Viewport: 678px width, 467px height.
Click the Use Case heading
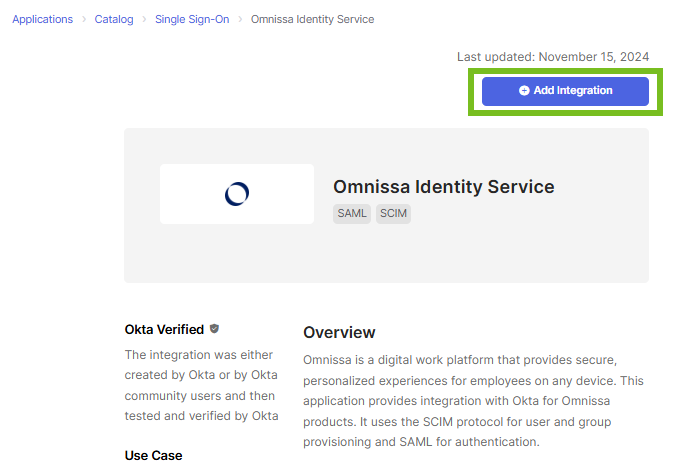[x=154, y=455]
